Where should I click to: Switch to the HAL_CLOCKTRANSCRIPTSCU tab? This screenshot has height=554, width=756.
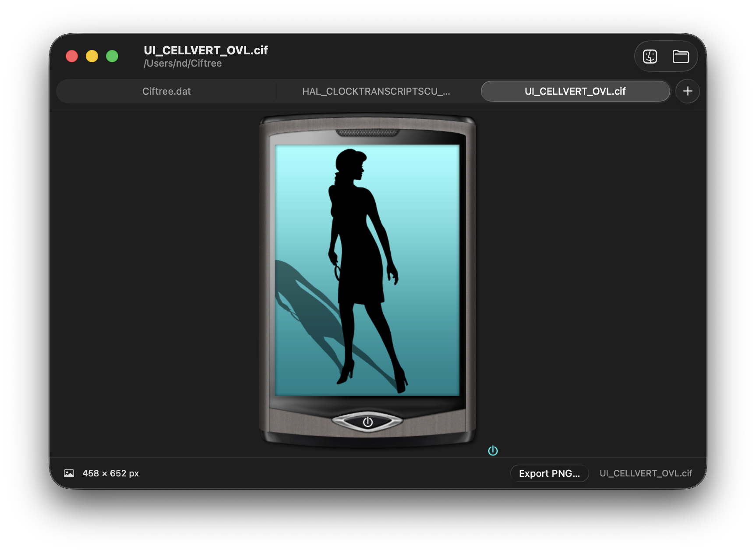pyautogui.click(x=376, y=91)
